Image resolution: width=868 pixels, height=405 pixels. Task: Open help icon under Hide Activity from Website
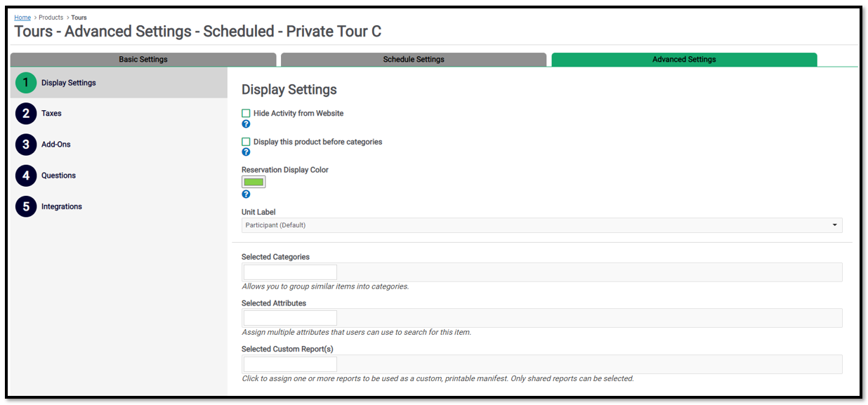[246, 124]
